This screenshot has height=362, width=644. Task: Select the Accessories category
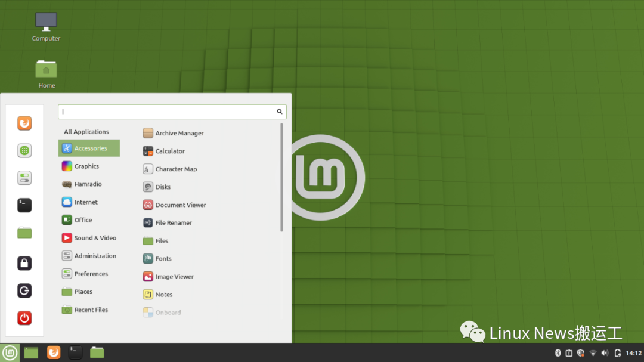click(x=89, y=148)
